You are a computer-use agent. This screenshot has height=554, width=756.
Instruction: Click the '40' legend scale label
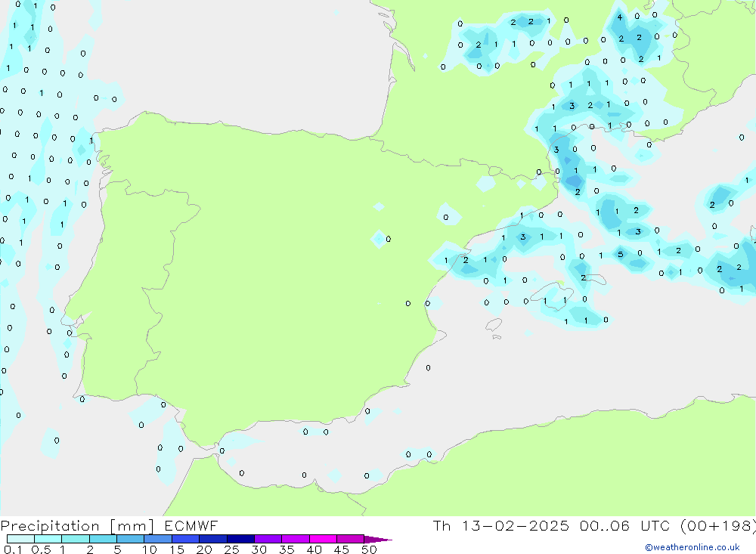click(x=314, y=549)
